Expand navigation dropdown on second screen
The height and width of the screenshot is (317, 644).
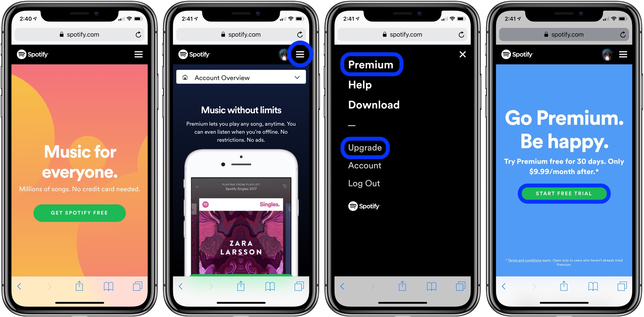302,54
